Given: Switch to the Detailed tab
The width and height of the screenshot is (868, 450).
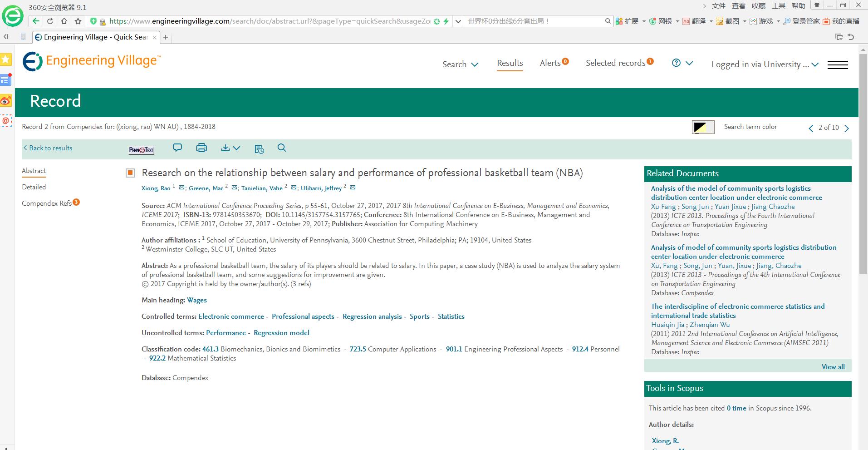Looking at the screenshot, I should tap(34, 187).
